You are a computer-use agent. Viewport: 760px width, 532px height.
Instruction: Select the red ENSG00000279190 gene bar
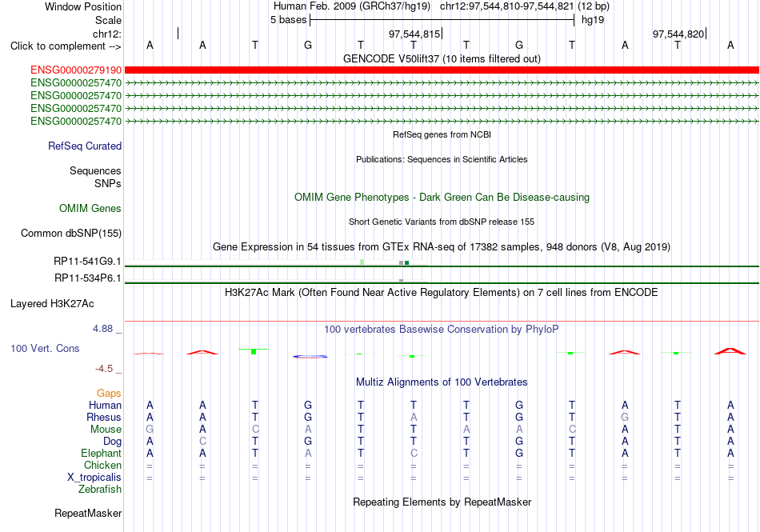[x=442, y=70]
